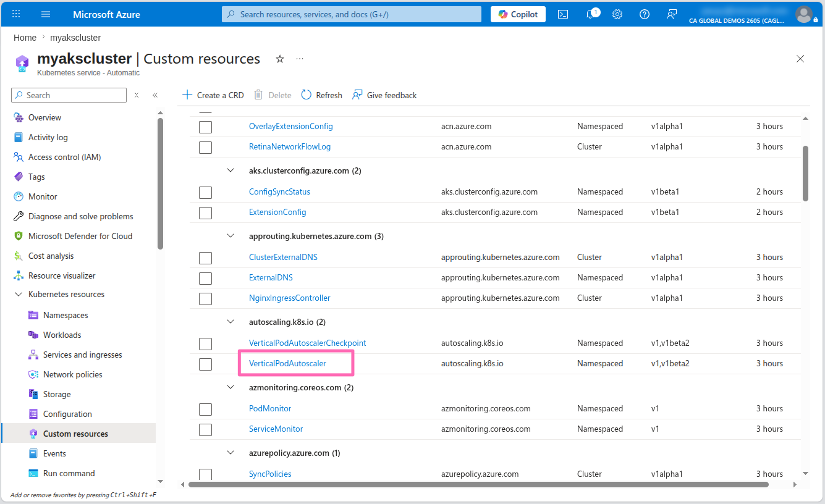The image size is (825, 504).
Task: Select the NginxIngressController checkbox
Action: coord(205,298)
